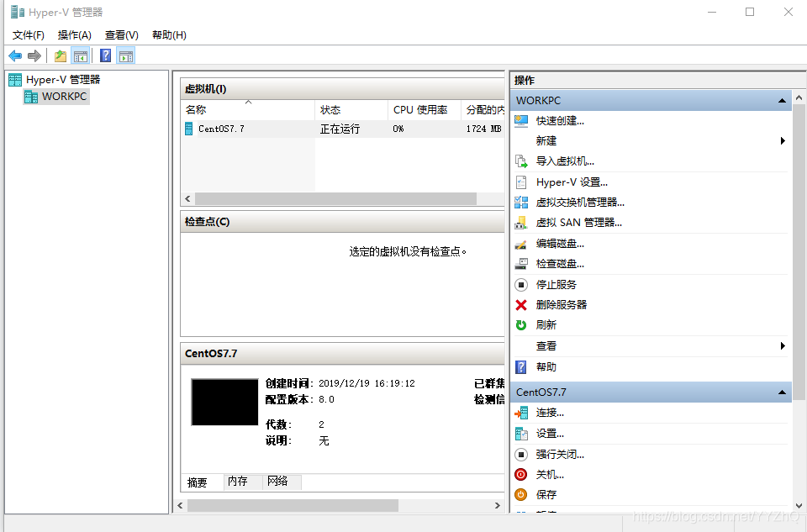The width and height of the screenshot is (807, 532).
Task: Open the 帮助(H) menu
Action: (x=169, y=35)
